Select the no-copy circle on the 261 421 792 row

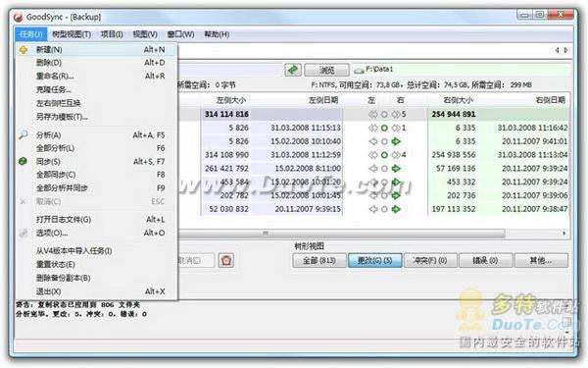pos(384,169)
